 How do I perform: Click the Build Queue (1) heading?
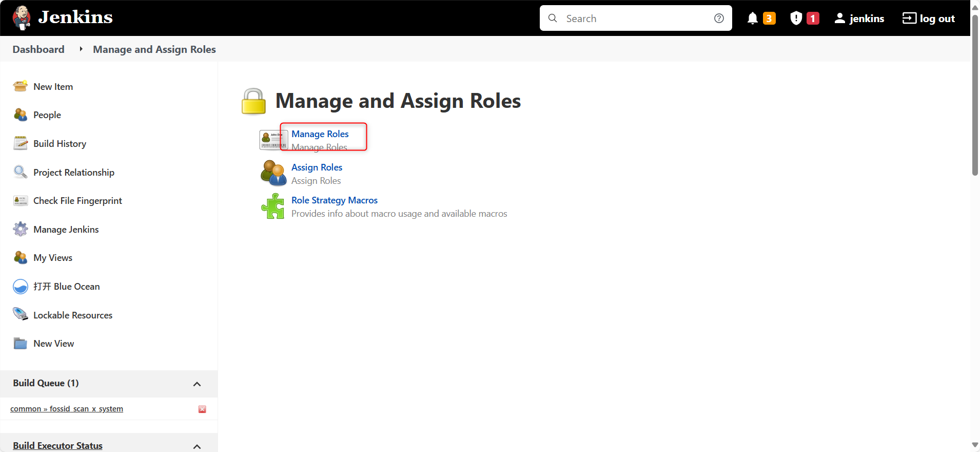[x=46, y=383]
